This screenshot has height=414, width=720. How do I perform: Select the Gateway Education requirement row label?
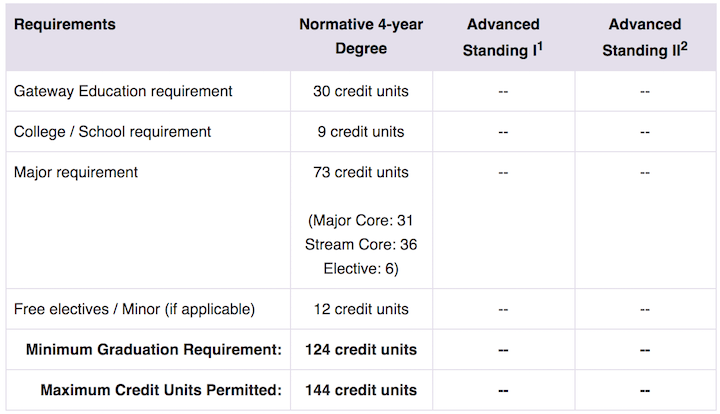pos(123,91)
